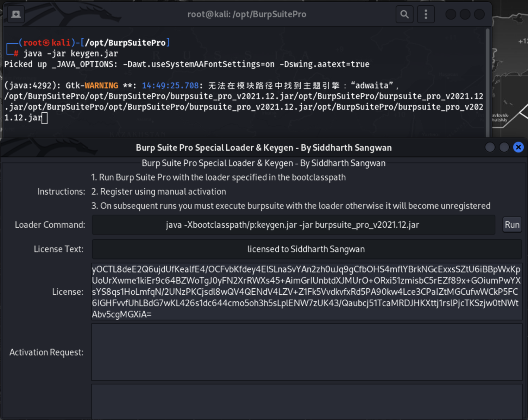Image resolution: width=528 pixels, height=420 pixels.
Task: Click the empty box below Activation Request
Action: [306, 401]
